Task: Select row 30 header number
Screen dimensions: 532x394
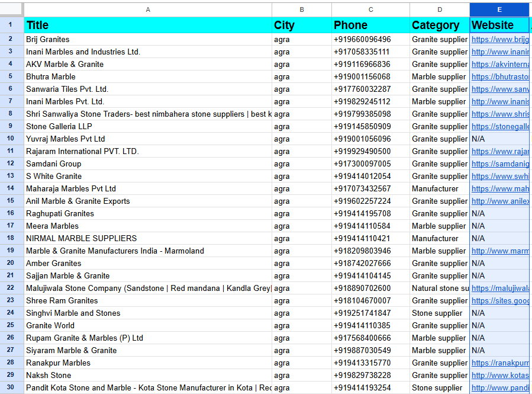Action: [11, 387]
